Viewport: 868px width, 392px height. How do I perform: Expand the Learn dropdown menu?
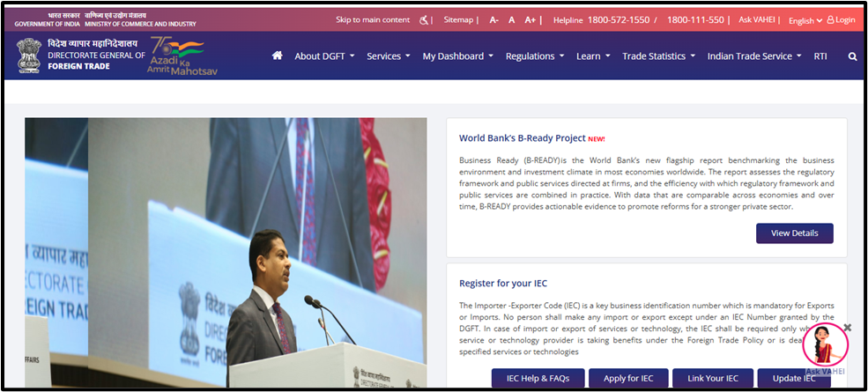[593, 55]
